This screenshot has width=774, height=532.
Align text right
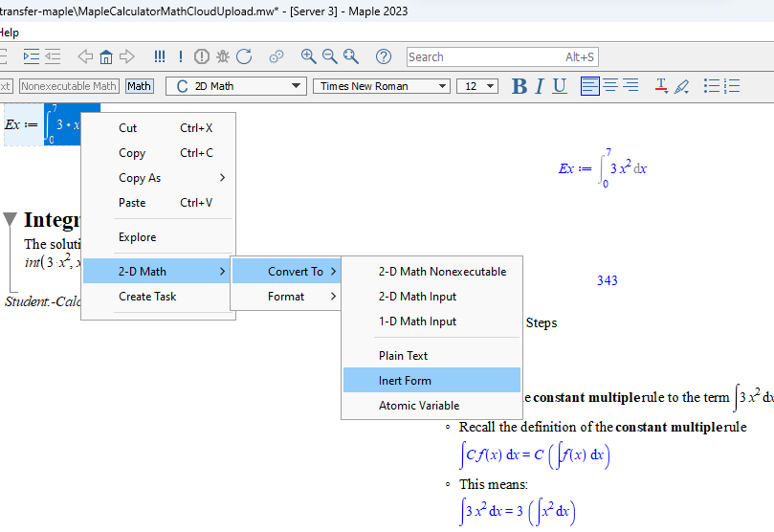point(630,86)
